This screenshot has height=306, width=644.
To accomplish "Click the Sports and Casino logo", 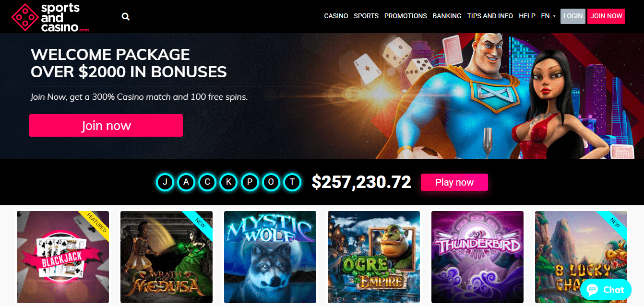I will [x=50, y=16].
